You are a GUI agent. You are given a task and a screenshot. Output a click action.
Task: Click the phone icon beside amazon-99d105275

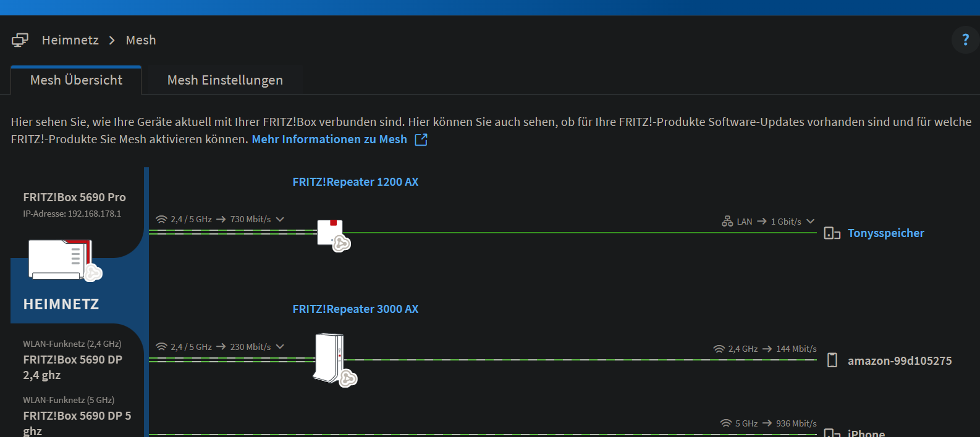tap(832, 360)
